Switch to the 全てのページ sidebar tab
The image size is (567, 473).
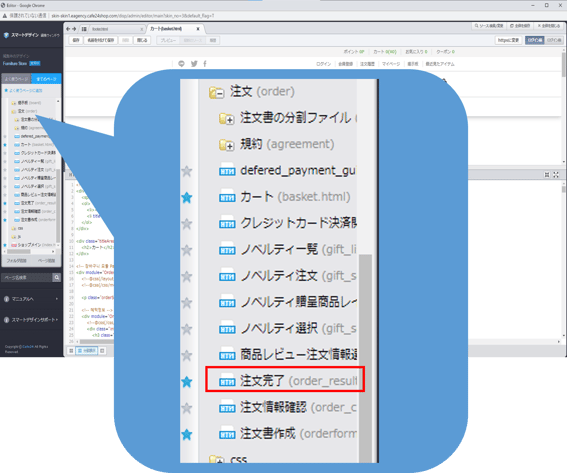[x=46, y=78]
